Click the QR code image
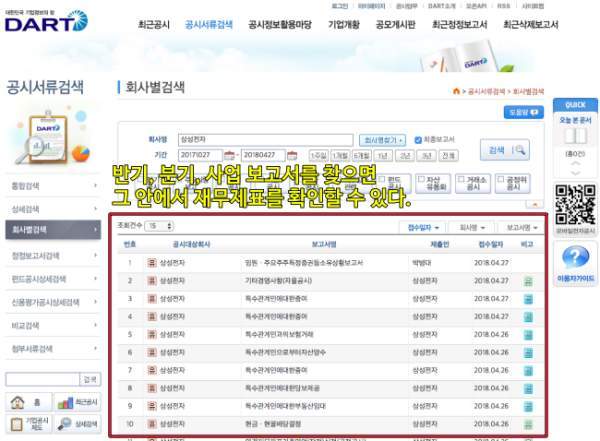600x441 pixels. 575,205
